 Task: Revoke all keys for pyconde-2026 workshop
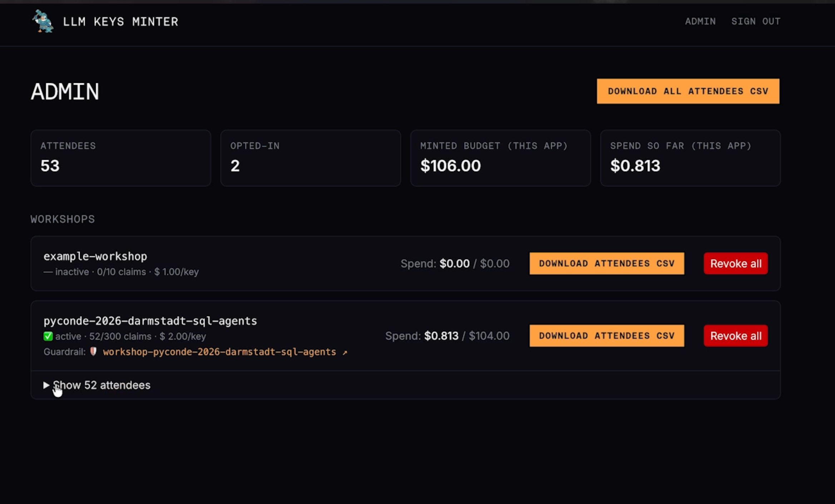click(735, 336)
